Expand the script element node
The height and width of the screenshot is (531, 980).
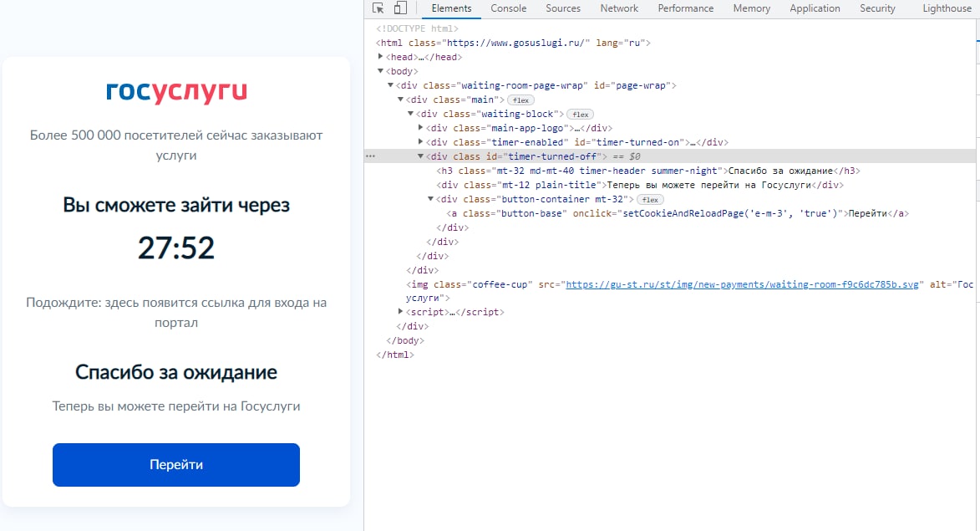[400, 312]
